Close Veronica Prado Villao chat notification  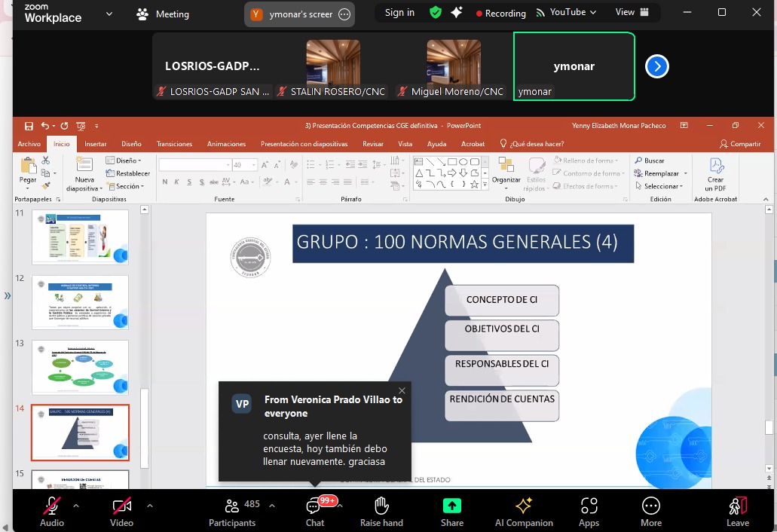point(402,390)
